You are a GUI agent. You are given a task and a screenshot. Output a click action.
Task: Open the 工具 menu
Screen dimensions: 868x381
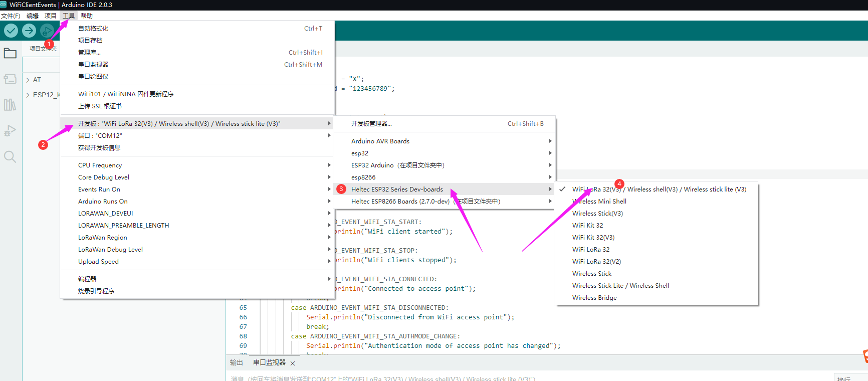69,16
